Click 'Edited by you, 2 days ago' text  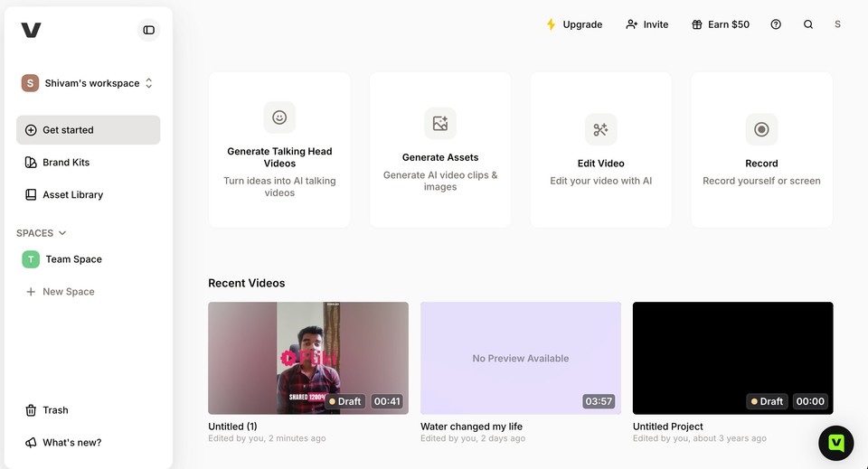pyautogui.click(x=473, y=438)
